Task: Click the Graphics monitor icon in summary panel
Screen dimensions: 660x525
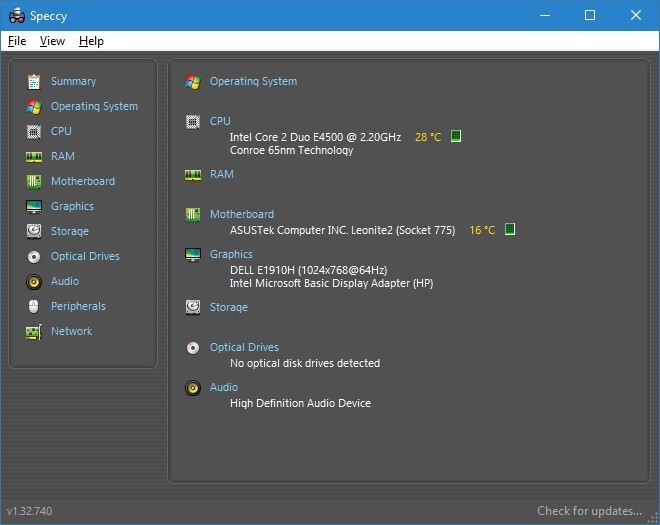Action: [193, 255]
